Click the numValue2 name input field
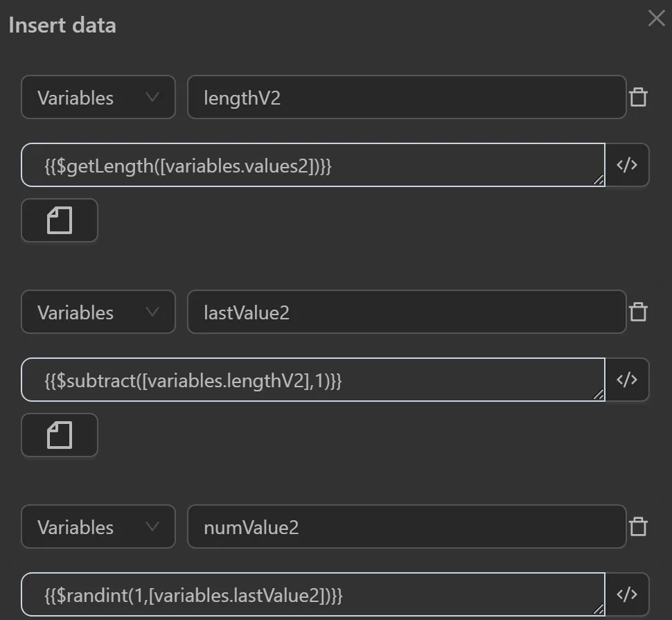 (407, 527)
